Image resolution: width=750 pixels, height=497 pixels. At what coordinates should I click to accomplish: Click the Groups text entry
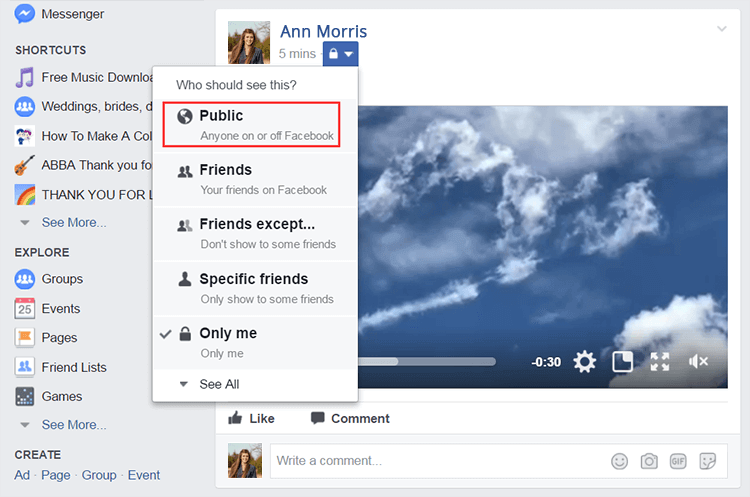coord(62,279)
